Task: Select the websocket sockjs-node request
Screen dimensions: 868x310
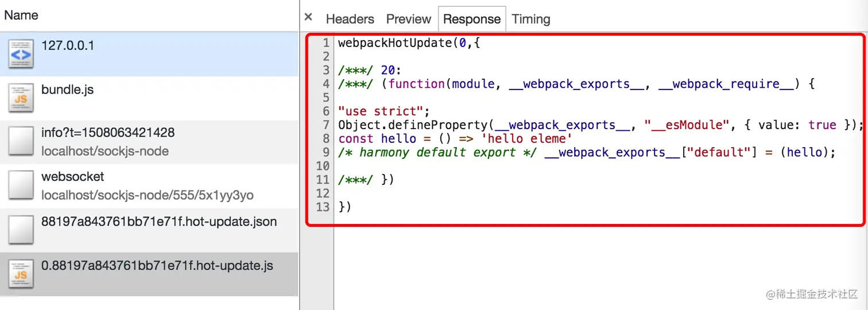Action: coord(149,186)
